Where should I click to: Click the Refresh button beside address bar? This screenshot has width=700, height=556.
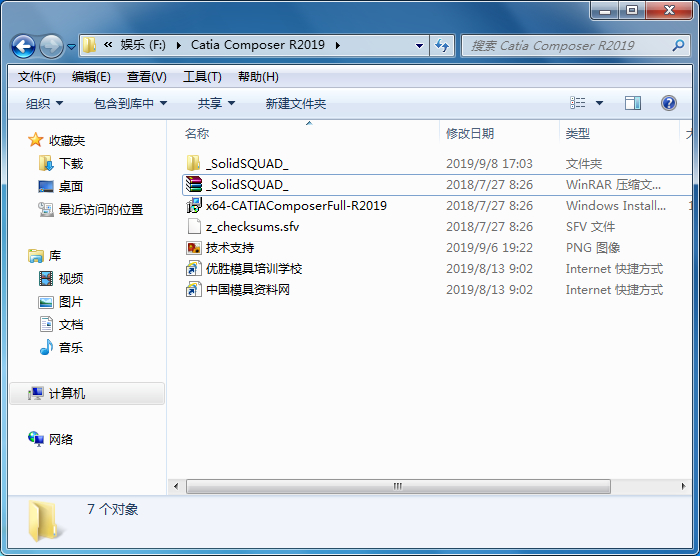point(442,46)
